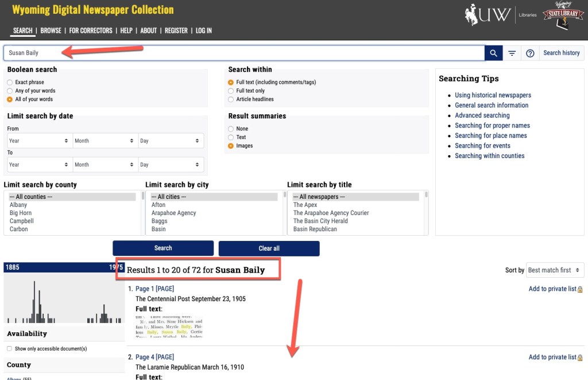Expand the To Month dropdown
This screenshot has height=380, width=588.
pyautogui.click(x=105, y=165)
